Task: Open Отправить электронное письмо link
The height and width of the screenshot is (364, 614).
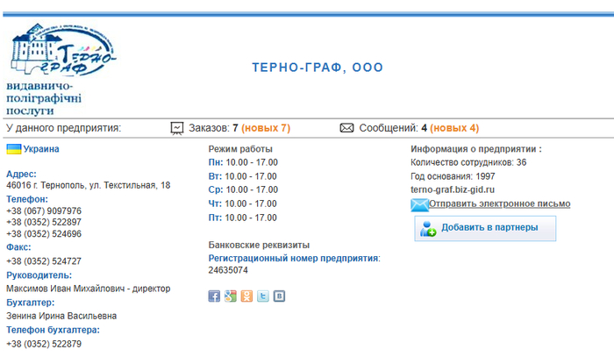Action: [x=499, y=204]
